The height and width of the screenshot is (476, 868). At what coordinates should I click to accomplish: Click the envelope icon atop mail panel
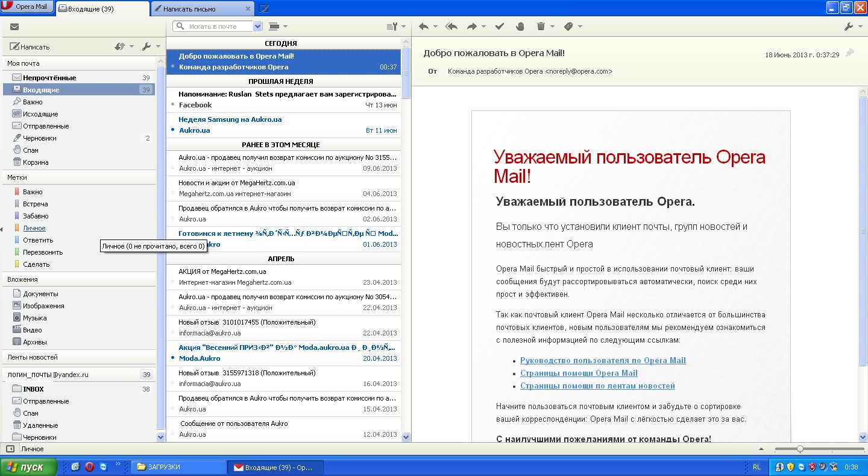click(14, 27)
